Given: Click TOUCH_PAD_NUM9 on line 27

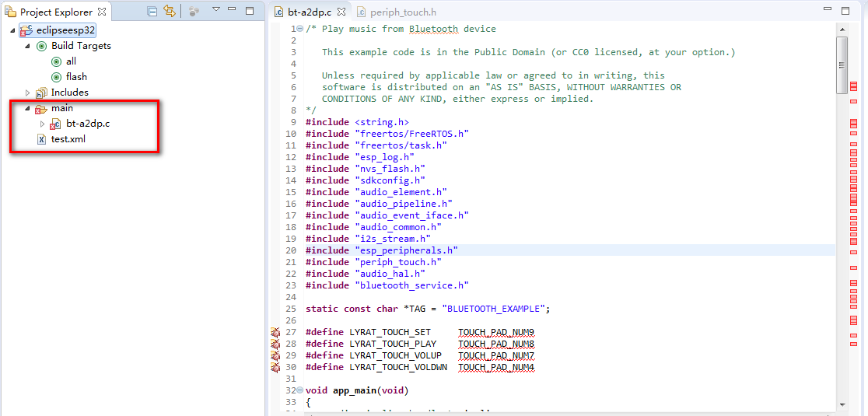Looking at the screenshot, I should point(496,332).
